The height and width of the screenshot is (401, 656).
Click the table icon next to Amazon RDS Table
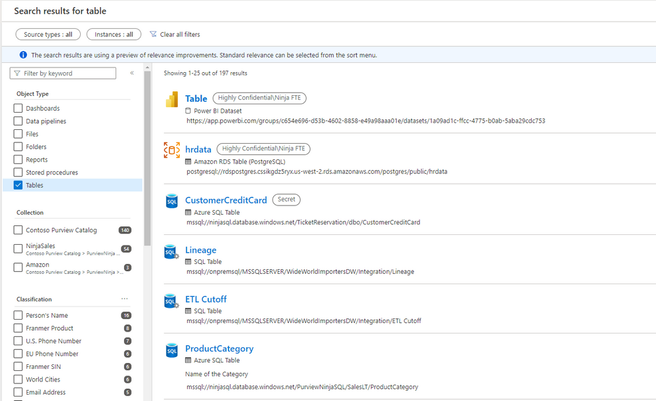tap(188, 162)
